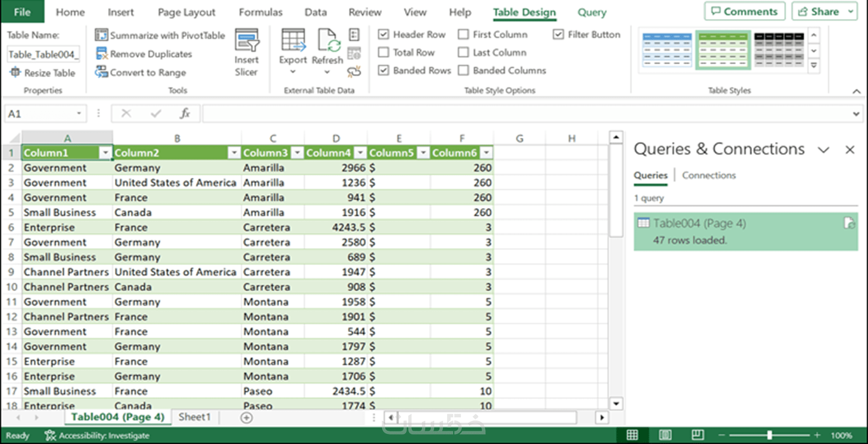868x444 pixels.
Task: Uncheck the Filter Button checkbox
Action: [x=558, y=35]
